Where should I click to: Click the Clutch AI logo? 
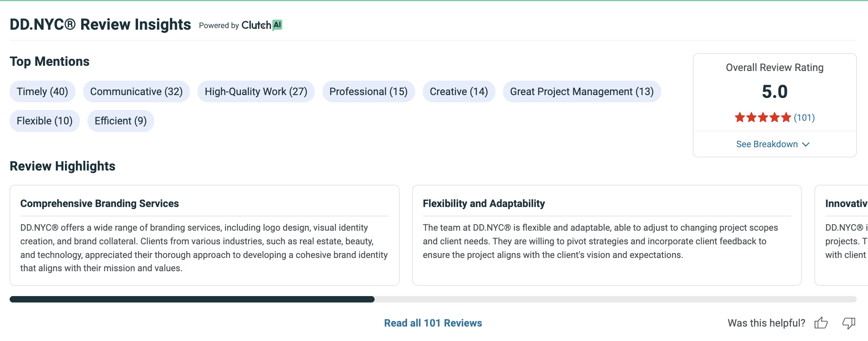pos(262,25)
